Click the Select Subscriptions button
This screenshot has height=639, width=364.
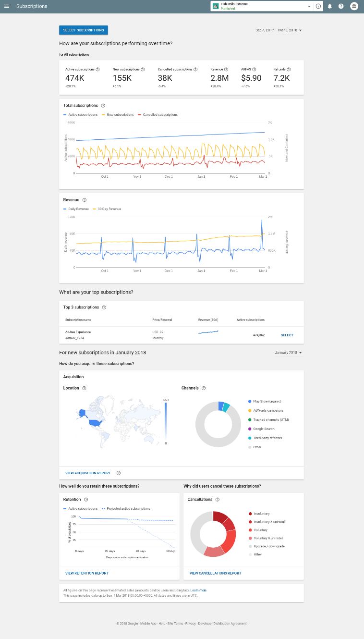click(84, 30)
